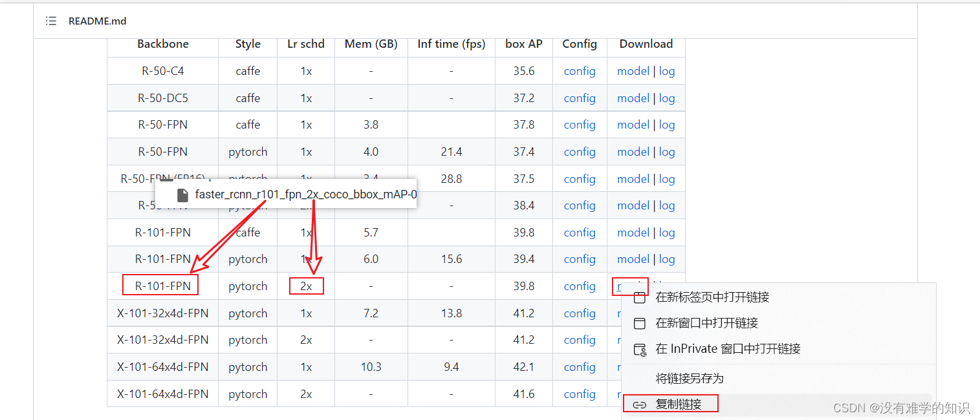Open model link for the 37.5 box AP row
This screenshot has width=980, height=420.
pos(633,179)
